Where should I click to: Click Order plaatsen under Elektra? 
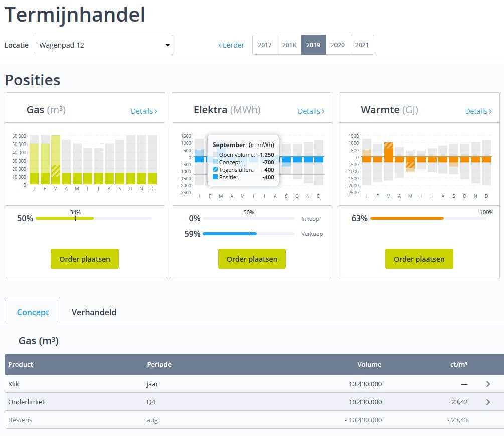click(252, 259)
